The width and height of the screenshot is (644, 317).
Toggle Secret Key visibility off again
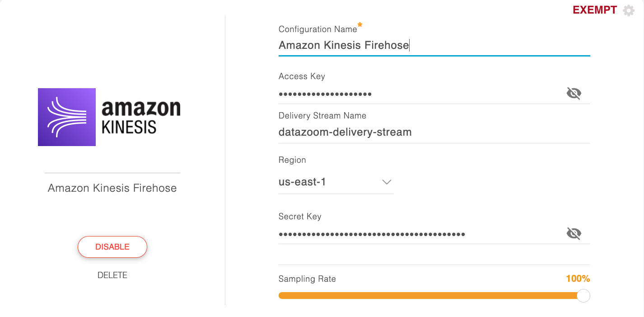point(574,233)
